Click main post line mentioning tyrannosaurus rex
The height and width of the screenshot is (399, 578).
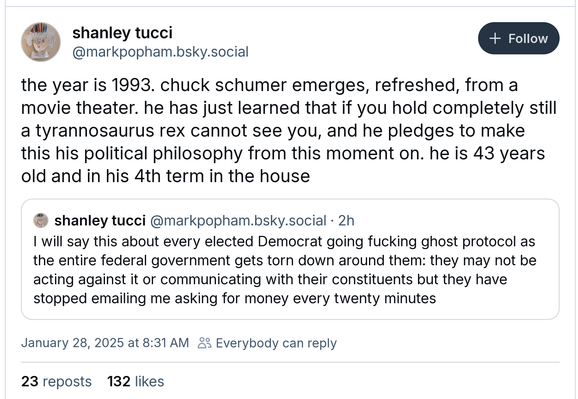(273, 131)
